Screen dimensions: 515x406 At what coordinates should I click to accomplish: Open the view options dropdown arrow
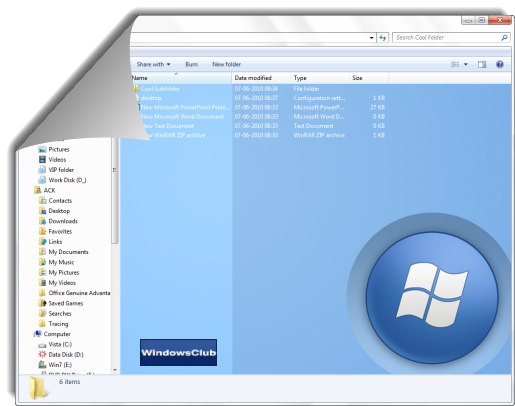tap(466, 64)
